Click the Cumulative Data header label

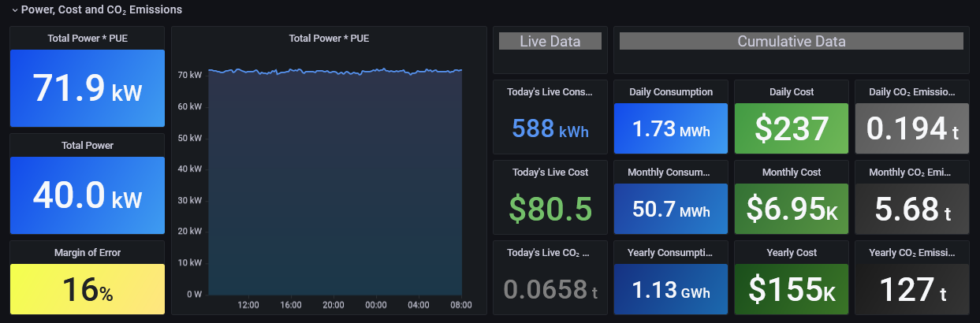click(x=791, y=41)
